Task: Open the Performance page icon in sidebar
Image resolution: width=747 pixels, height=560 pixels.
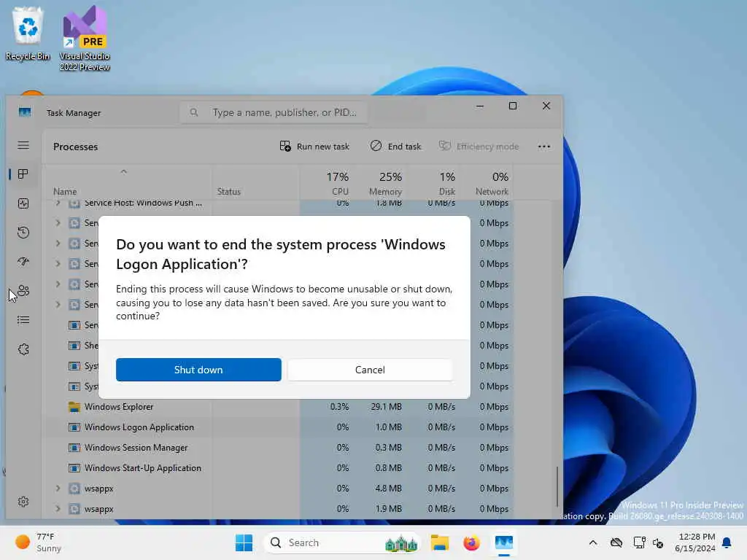Action: pos(23,203)
